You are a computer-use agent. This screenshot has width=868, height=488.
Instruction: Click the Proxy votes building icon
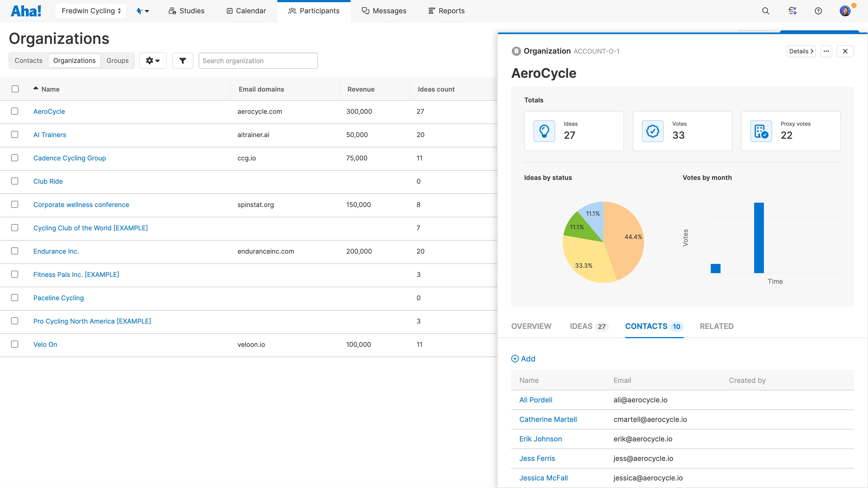coord(761,131)
